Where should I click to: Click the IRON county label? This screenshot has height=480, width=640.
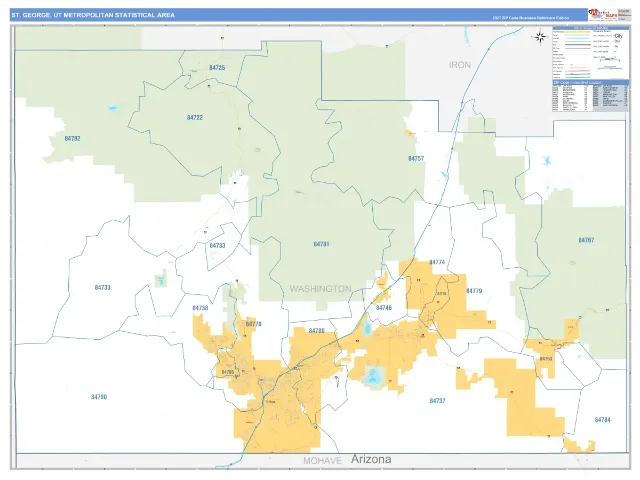point(460,65)
